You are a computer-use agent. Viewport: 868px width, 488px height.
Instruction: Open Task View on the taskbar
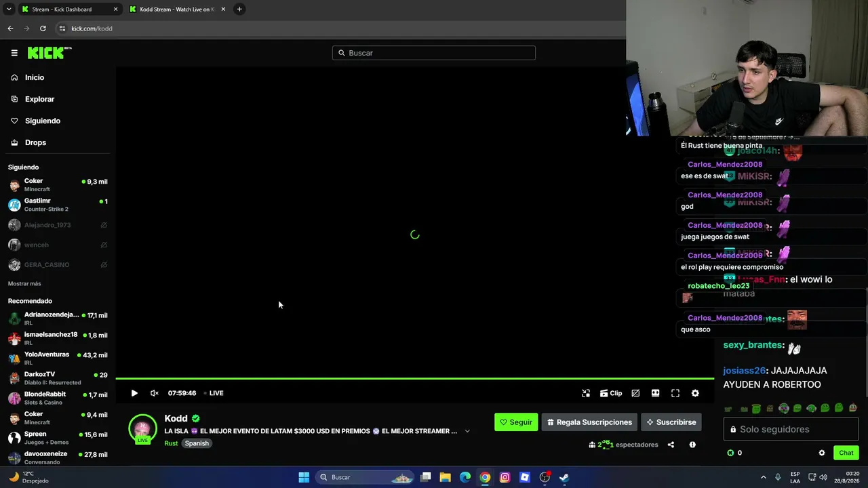(426, 477)
